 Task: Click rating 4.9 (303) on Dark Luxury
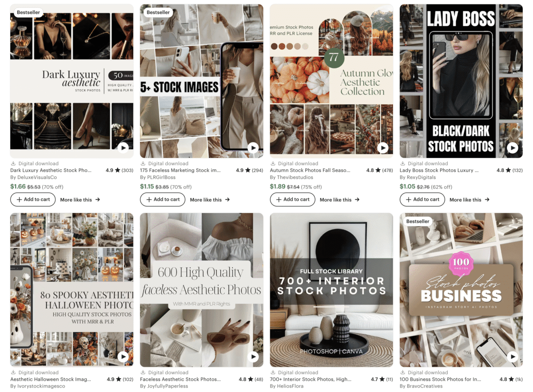pos(119,170)
